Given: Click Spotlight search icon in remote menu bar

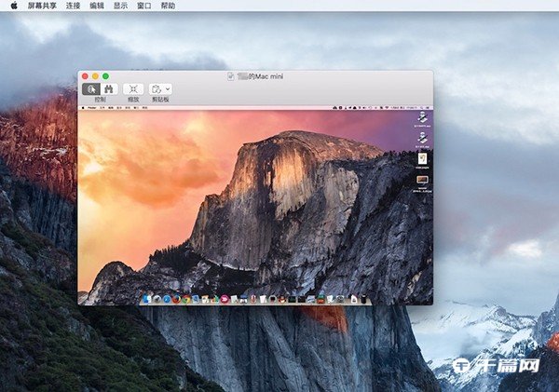Looking at the screenshot, I should tap(420, 107).
